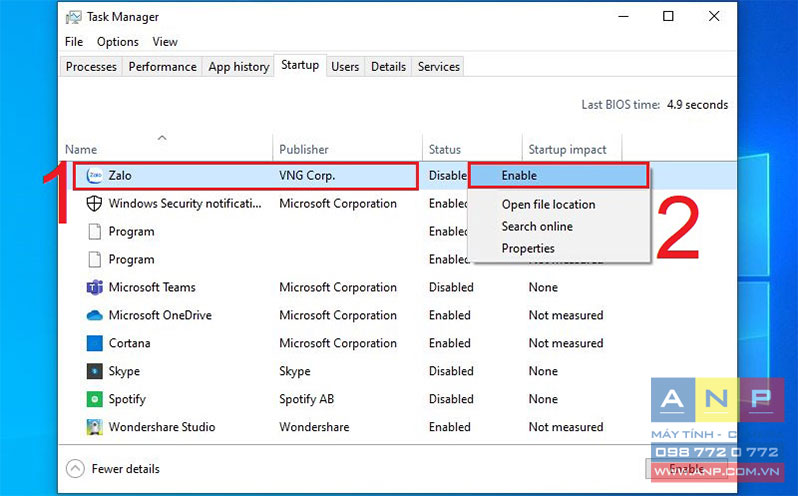
Task: Click the Task Manager title bar icon
Action: (x=73, y=17)
